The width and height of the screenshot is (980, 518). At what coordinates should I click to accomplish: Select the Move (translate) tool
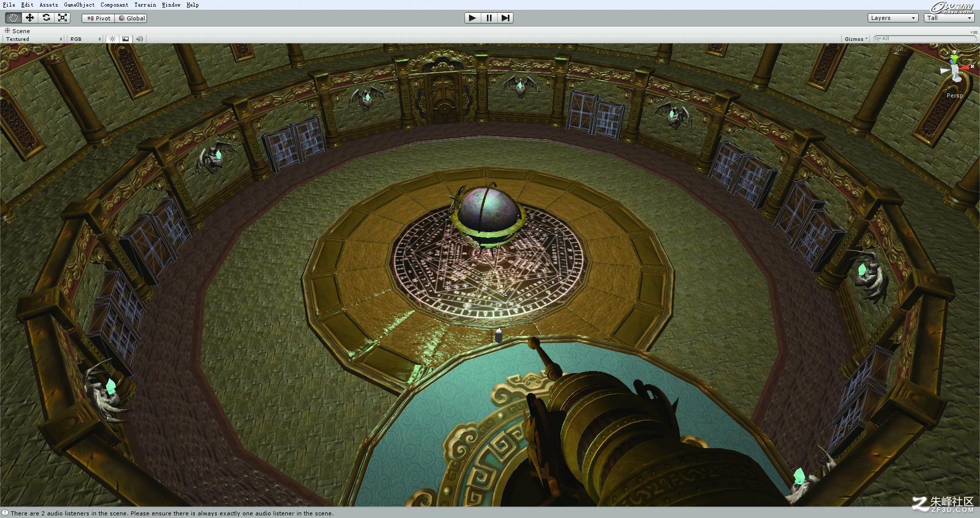pyautogui.click(x=30, y=18)
